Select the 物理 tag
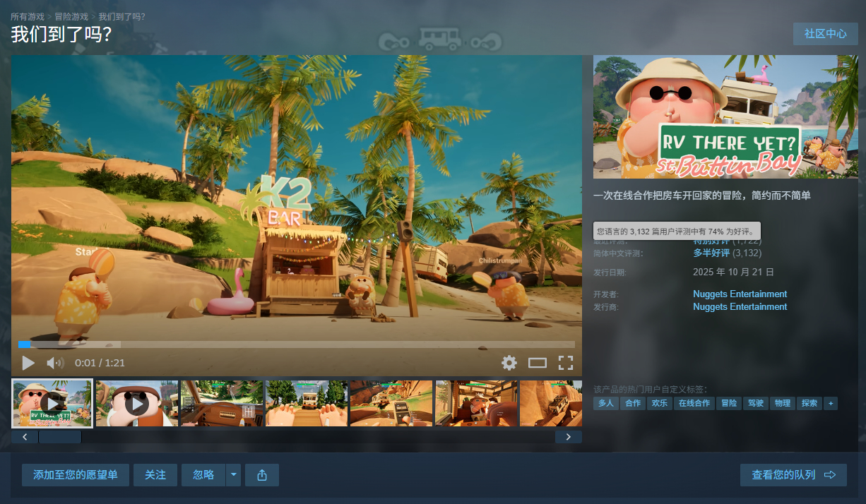The image size is (866, 504). pos(782,403)
